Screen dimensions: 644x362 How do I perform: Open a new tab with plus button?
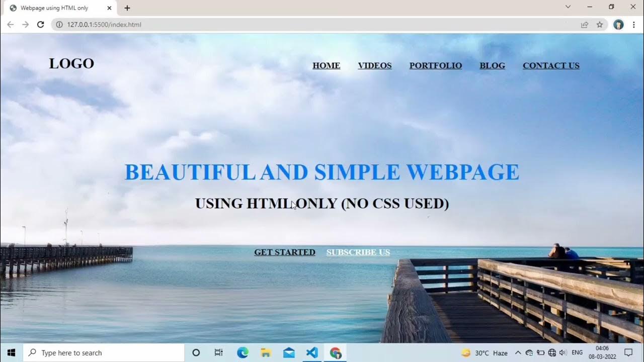pos(127,8)
